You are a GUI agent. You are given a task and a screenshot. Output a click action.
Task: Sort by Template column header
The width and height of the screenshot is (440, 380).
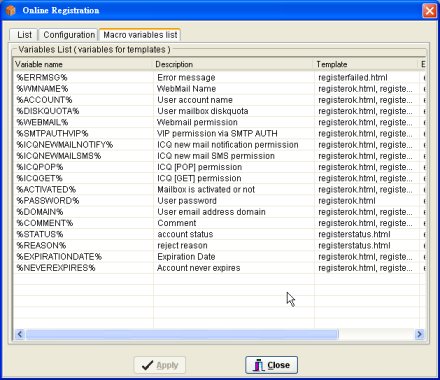point(367,64)
